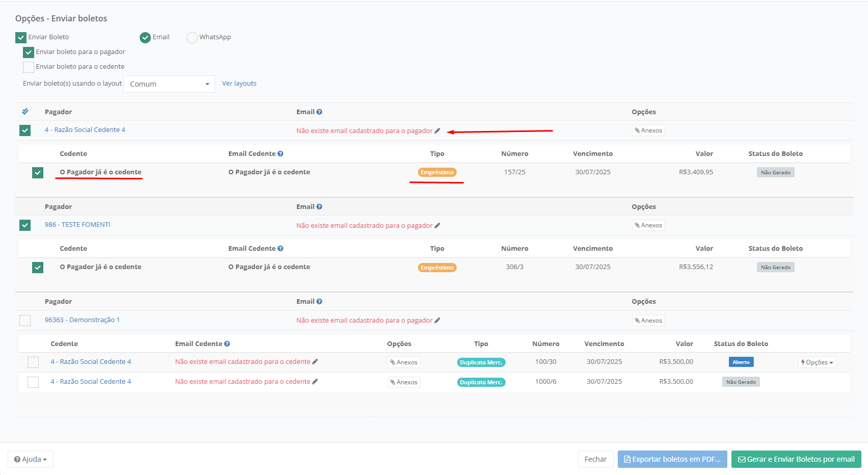The width and height of the screenshot is (868, 475).
Task: Enable Enviar boleto para o cedente
Action: click(29, 67)
